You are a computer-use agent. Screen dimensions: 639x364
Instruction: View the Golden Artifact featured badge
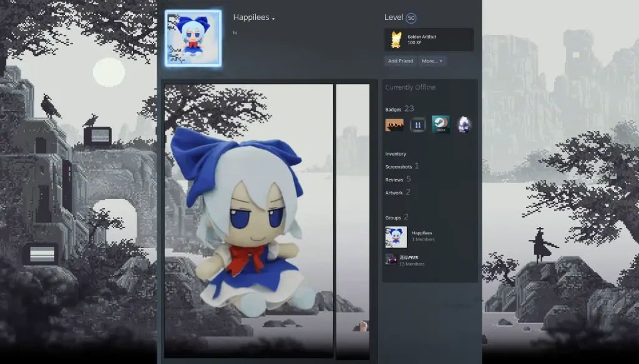click(x=428, y=39)
